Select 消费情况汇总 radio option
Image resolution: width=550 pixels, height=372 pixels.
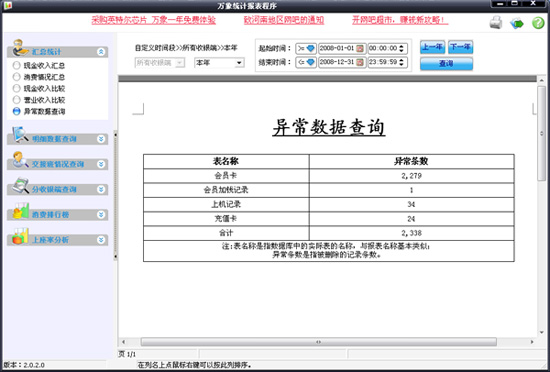16,77
